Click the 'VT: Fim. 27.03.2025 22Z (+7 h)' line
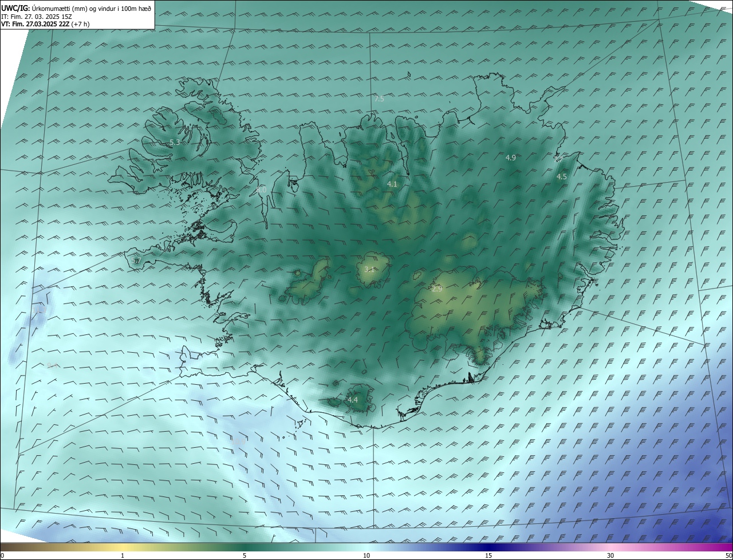Screen dimensions: 733x560 (45, 24)
